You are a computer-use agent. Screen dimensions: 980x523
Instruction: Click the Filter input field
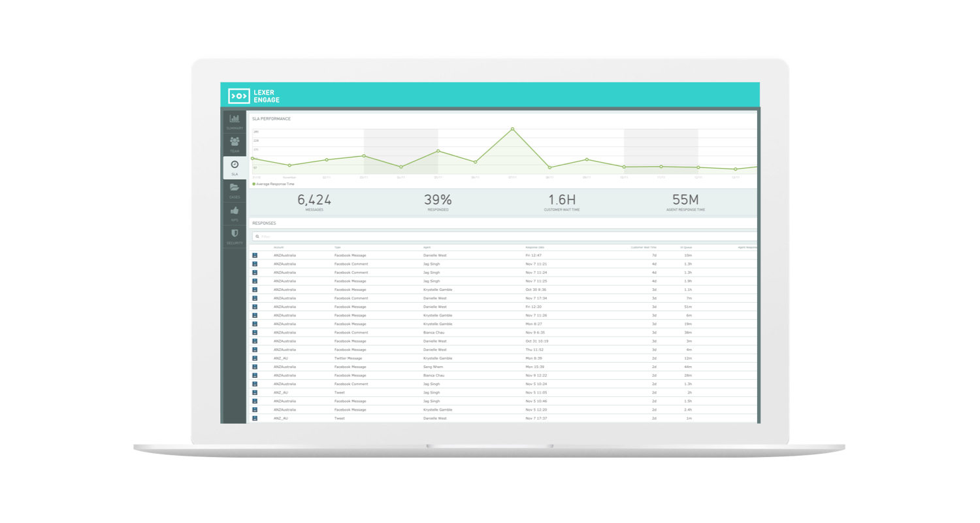pyautogui.click(x=392, y=236)
